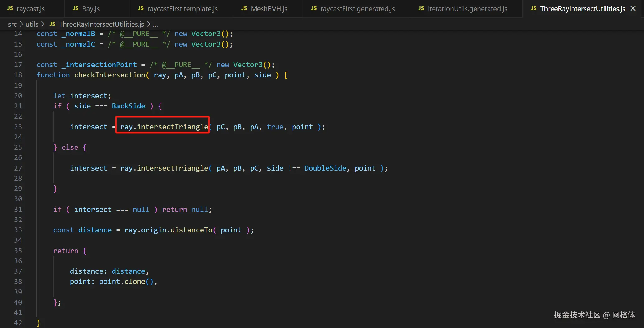The image size is (644, 328).
Task: Click the return keyword on line 35
Action: (x=66, y=251)
